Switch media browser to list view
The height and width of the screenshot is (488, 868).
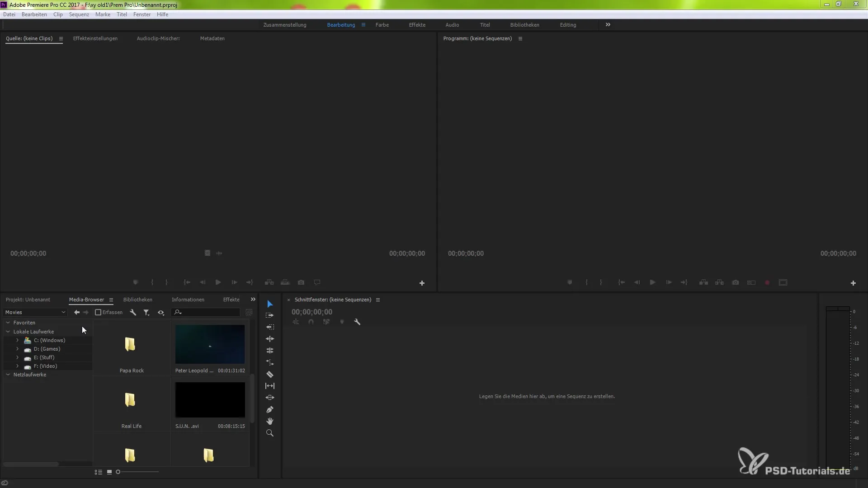point(98,472)
